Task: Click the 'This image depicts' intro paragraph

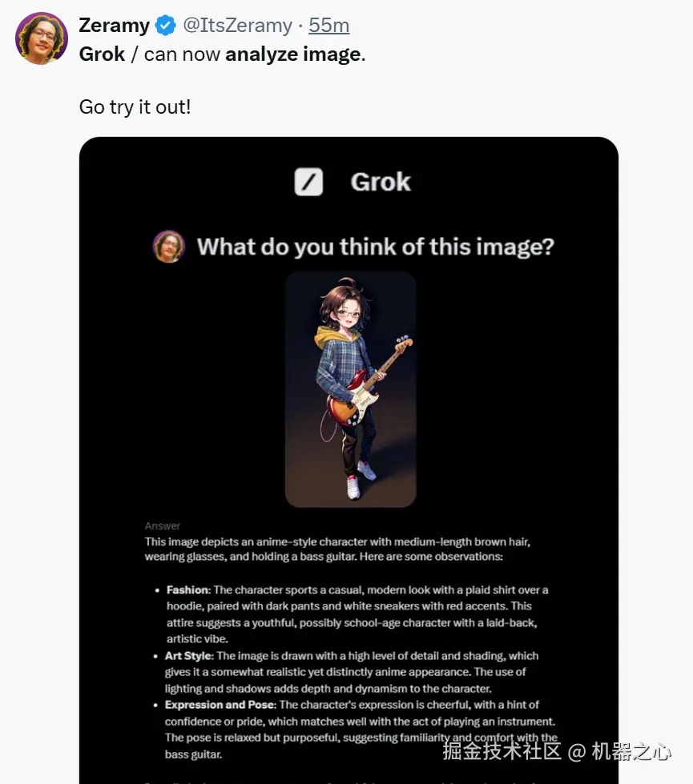Action: (337, 549)
